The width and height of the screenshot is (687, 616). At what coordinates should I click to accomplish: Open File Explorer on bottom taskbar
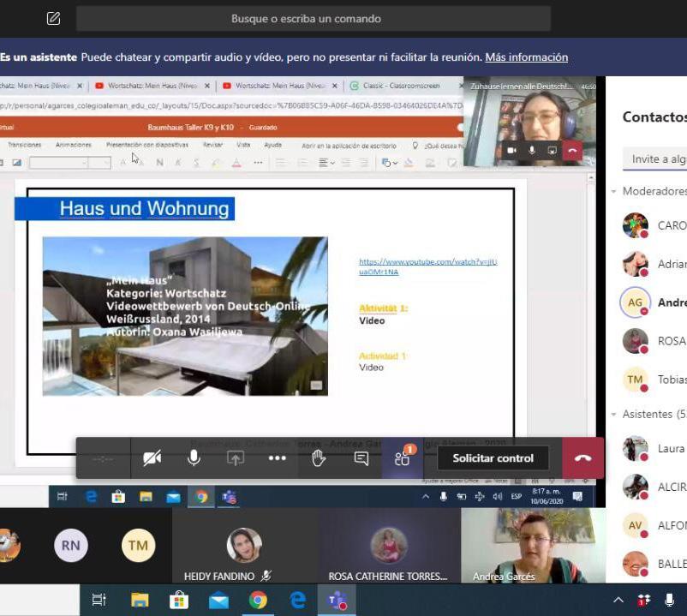[140, 601]
